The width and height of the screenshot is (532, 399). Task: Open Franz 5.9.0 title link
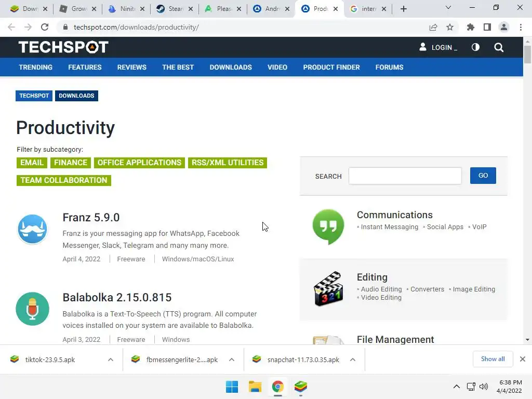pyautogui.click(x=91, y=218)
